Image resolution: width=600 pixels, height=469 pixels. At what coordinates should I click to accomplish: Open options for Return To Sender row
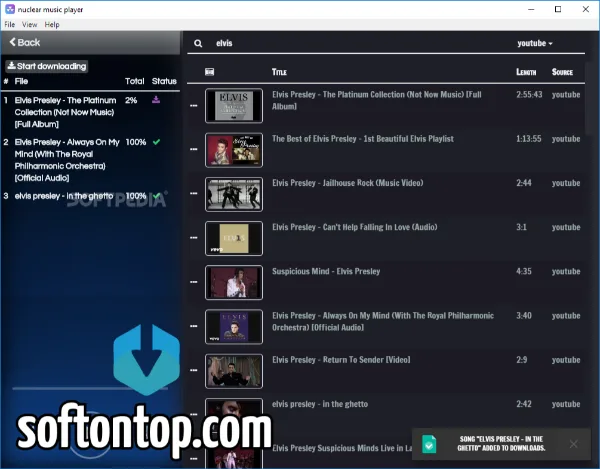point(194,370)
